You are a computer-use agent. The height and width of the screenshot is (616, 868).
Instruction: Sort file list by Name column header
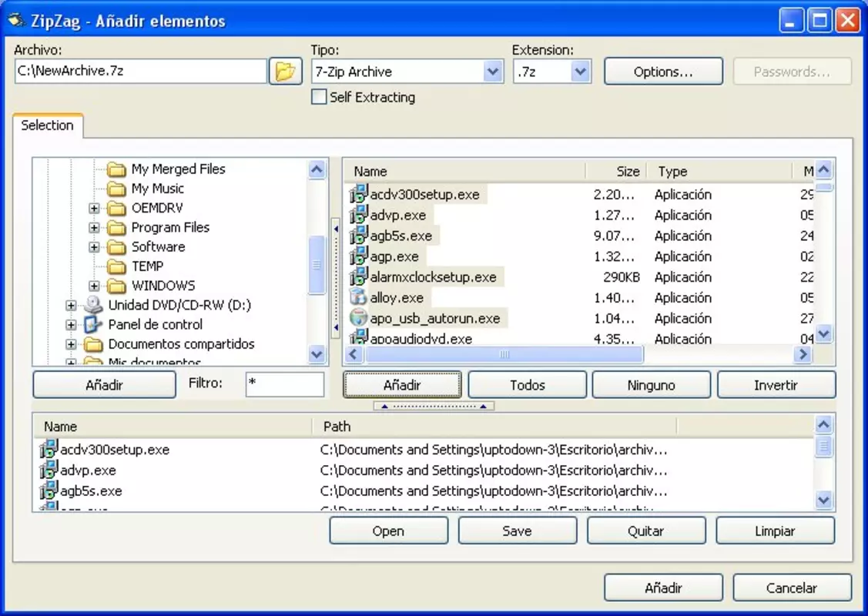pos(465,171)
